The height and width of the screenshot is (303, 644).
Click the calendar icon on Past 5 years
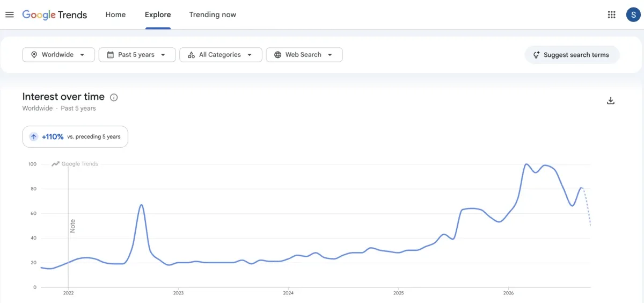111,55
